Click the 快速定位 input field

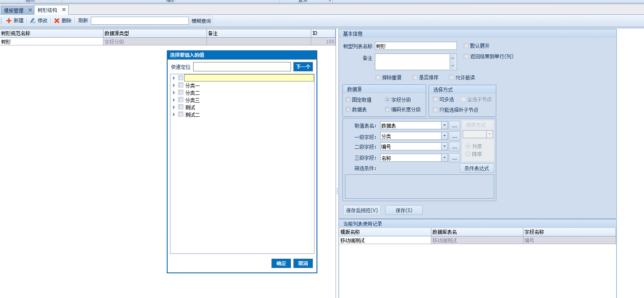[x=242, y=67]
